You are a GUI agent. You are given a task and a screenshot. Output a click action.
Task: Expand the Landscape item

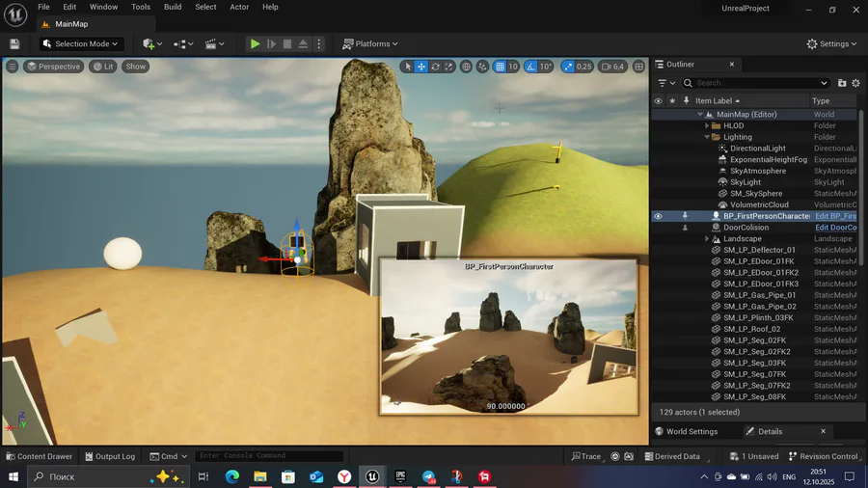coord(707,239)
